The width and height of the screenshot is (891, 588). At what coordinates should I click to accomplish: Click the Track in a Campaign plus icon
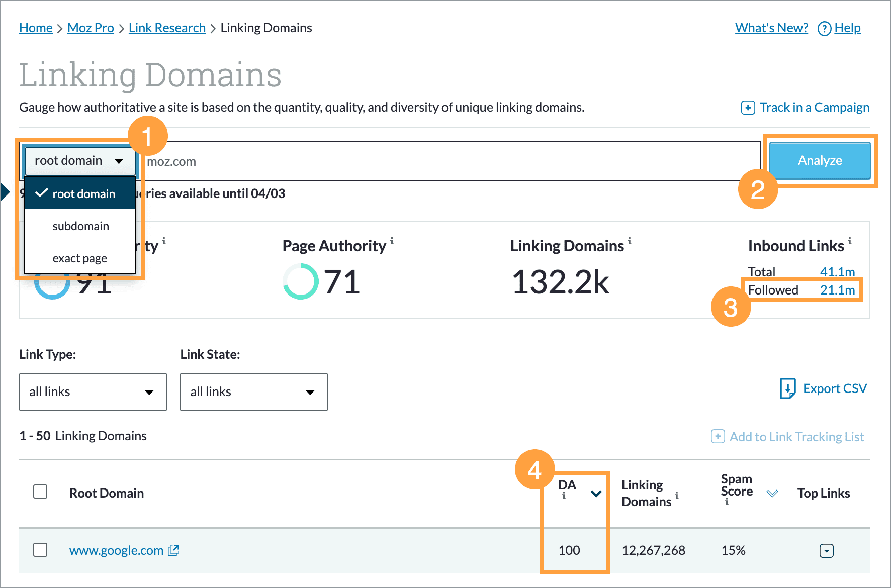point(748,107)
